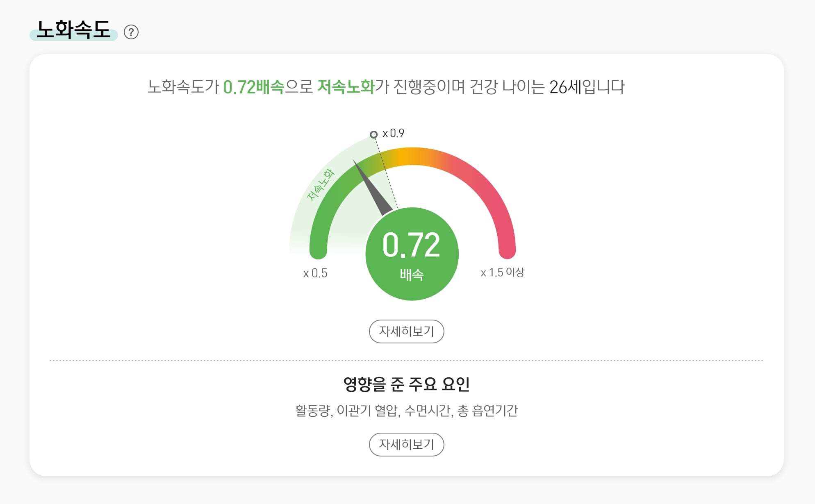Expand factor details via lower 자세히보기 button

(406, 444)
